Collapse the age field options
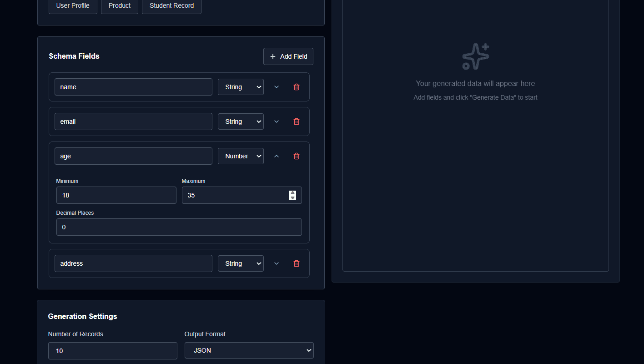 click(277, 156)
